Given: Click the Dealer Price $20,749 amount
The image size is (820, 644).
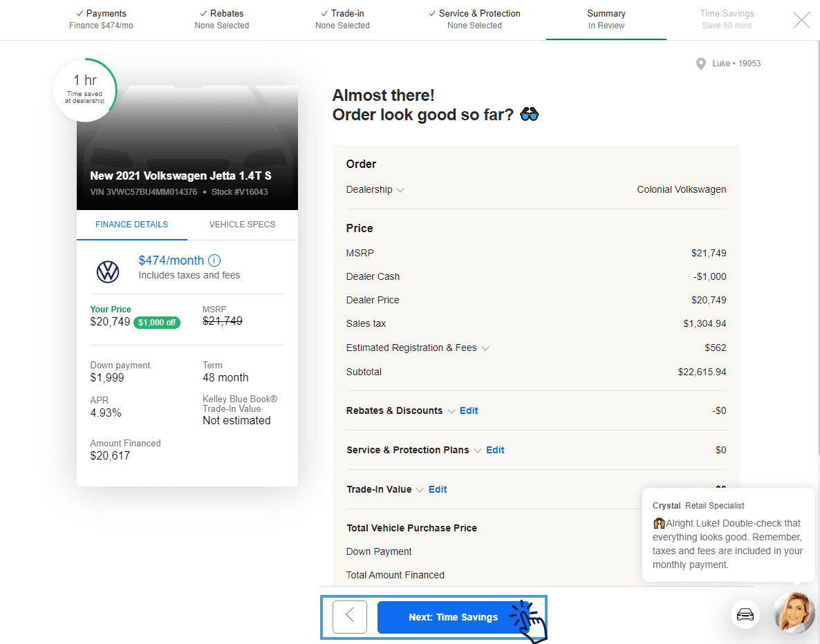Looking at the screenshot, I should pos(709,300).
